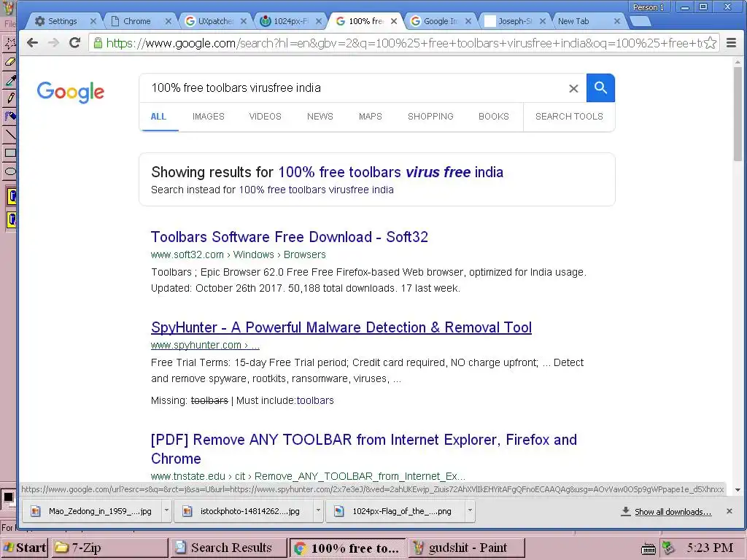
Task: Close the Settings tab
Action: 93,21
